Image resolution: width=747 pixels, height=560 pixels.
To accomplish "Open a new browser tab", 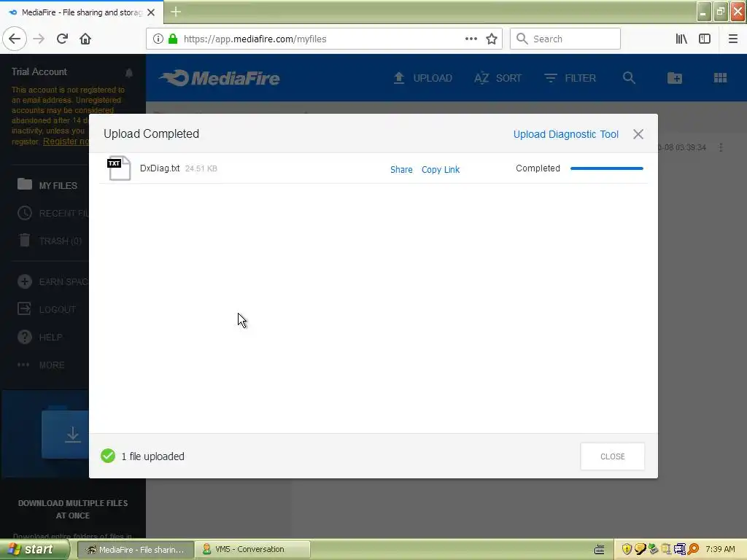I will [x=176, y=12].
